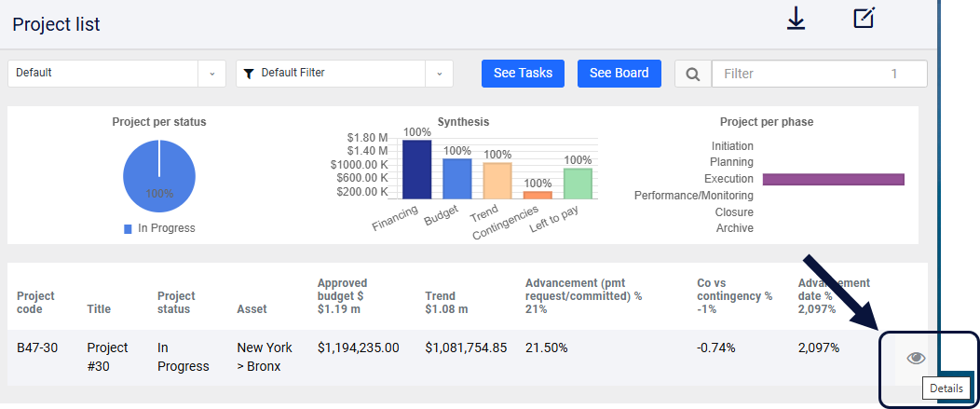Click the See Tasks button

click(x=524, y=74)
